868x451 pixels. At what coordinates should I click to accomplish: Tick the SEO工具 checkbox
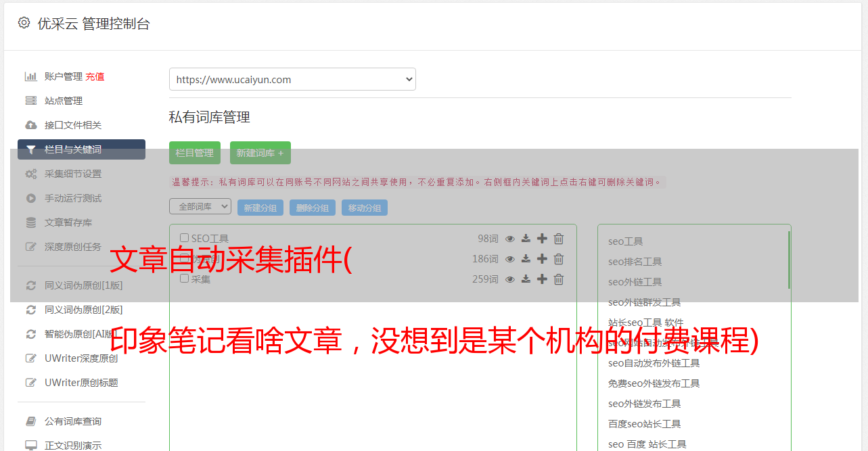click(185, 238)
